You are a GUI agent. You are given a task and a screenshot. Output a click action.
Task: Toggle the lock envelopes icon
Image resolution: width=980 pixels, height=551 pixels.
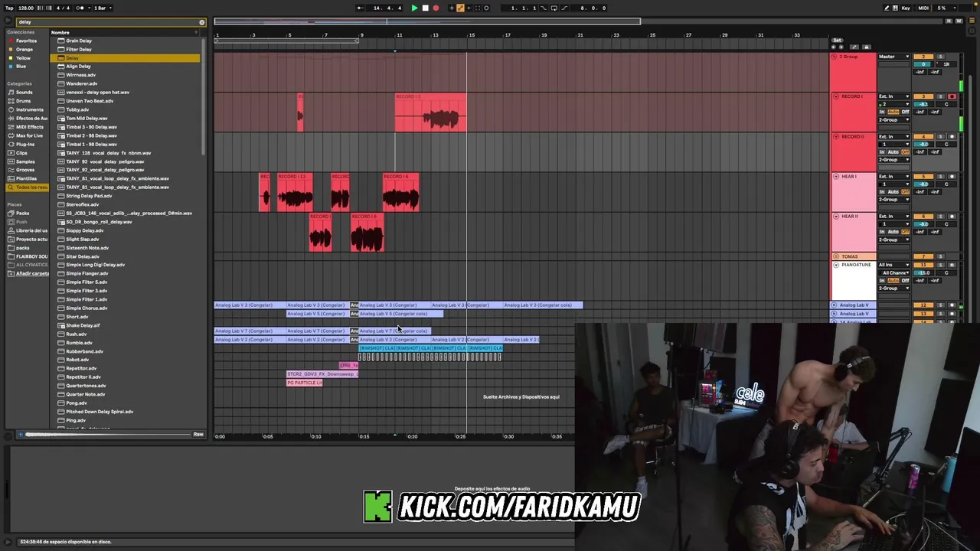point(867,47)
